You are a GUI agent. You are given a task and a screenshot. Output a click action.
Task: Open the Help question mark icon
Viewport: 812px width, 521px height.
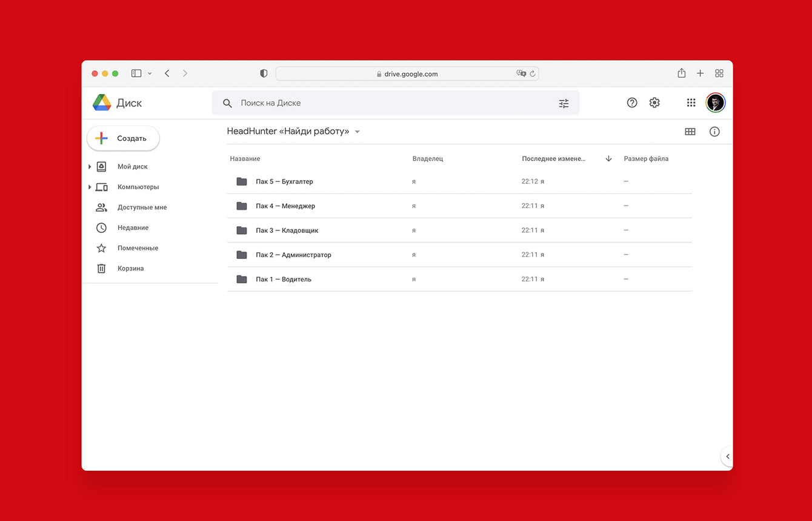632,103
